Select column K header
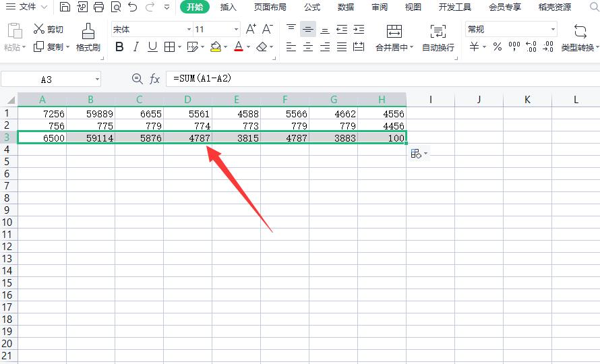This screenshot has height=364, width=600. [527, 100]
